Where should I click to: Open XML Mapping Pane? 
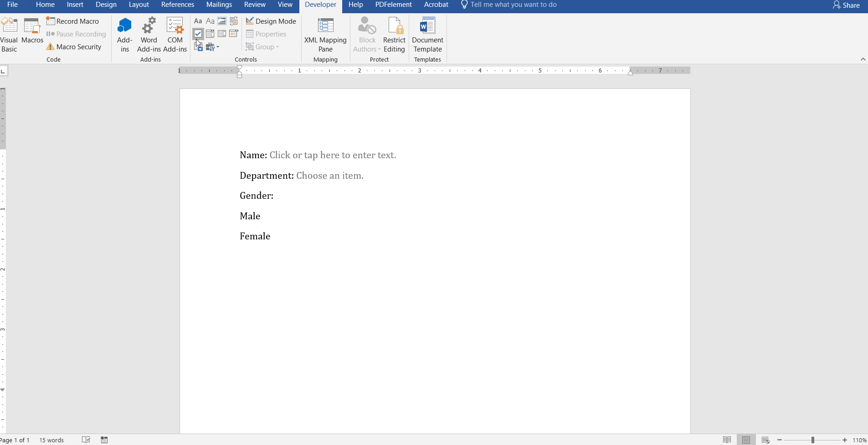pos(325,35)
